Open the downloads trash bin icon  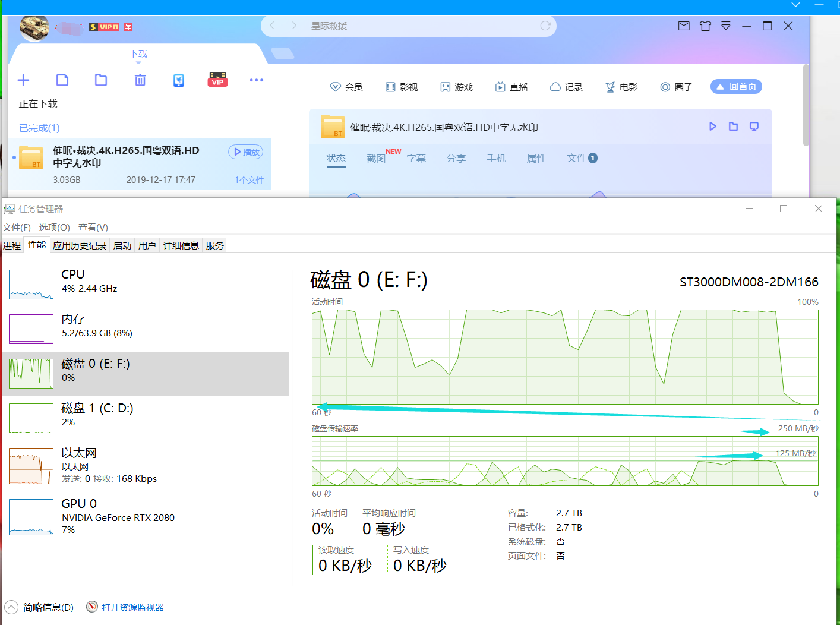tap(140, 80)
